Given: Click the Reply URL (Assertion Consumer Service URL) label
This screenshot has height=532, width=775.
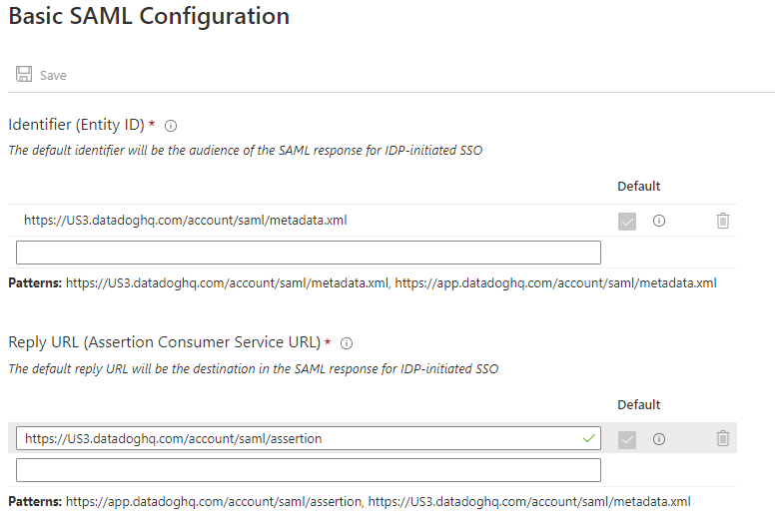Looking at the screenshot, I should pos(164,342).
